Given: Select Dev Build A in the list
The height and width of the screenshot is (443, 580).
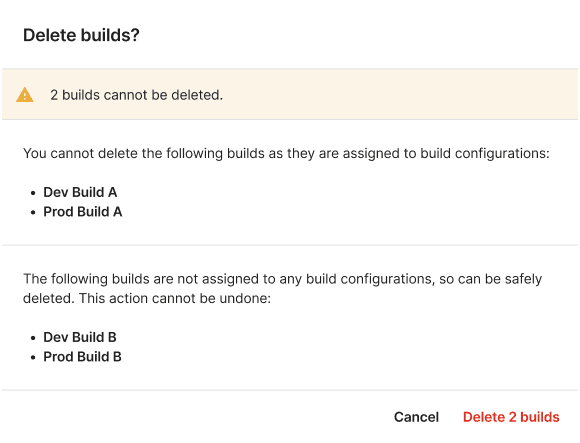Looking at the screenshot, I should point(80,192).
